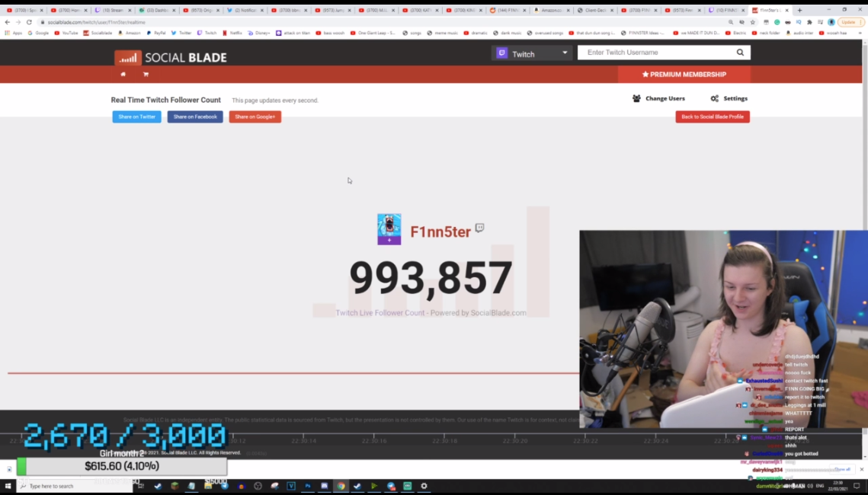
Task: Focus the Enter Twitch Username field
Action: [658, 53]
